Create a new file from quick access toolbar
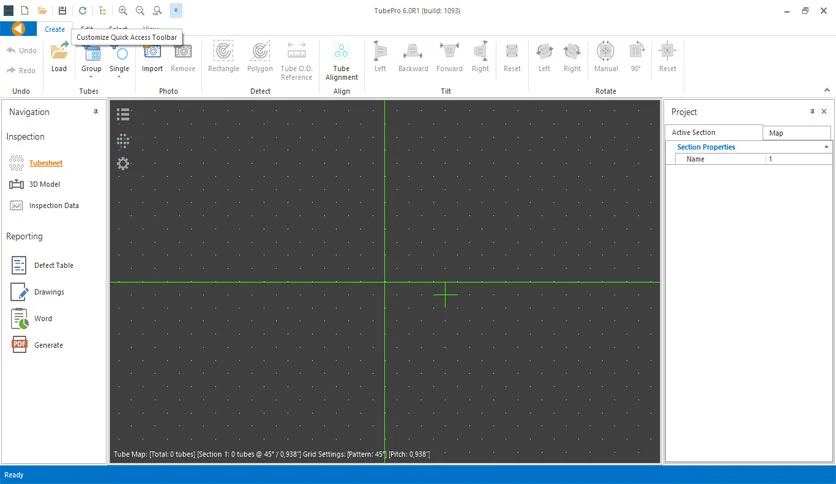The width and height of the screenshot is (836, 484). [x=25, y=10]
